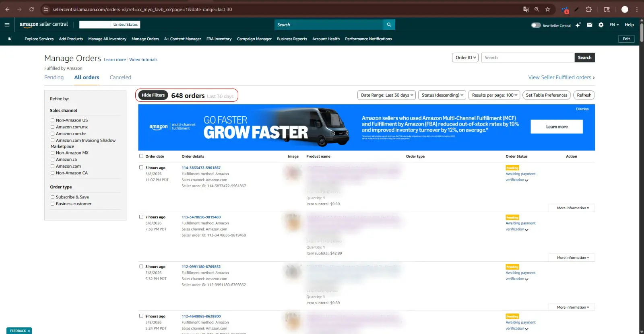Open the Order ID search type dropdown
The height and width of the screenshot is (334, 644).
[x=465, y=58]
